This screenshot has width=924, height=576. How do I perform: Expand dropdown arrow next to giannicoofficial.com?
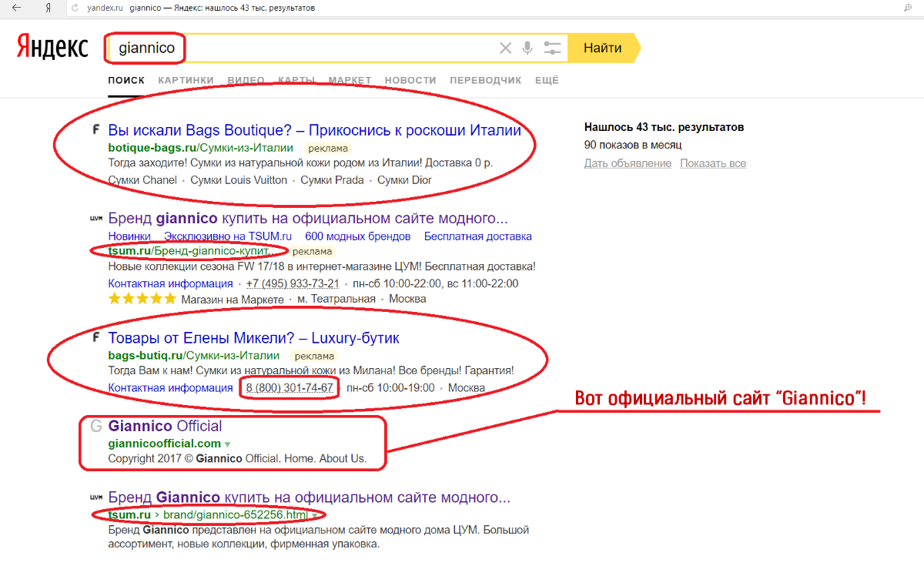[228, 444]
